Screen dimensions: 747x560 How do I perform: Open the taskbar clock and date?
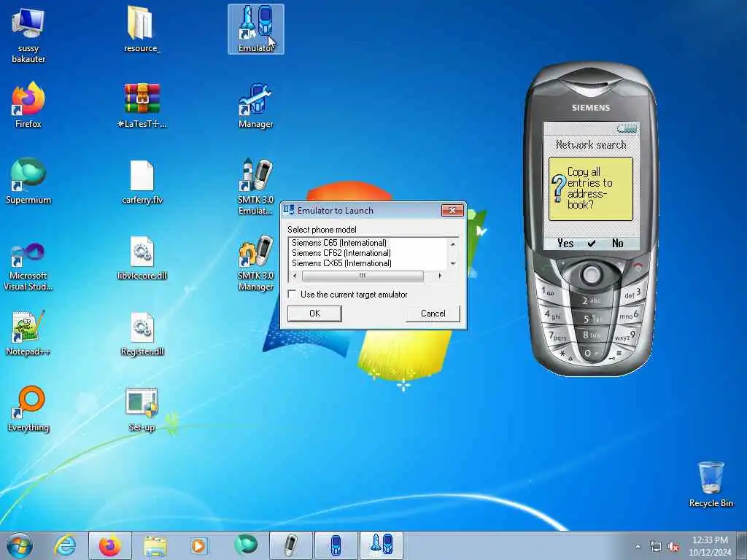click(710, 546)
